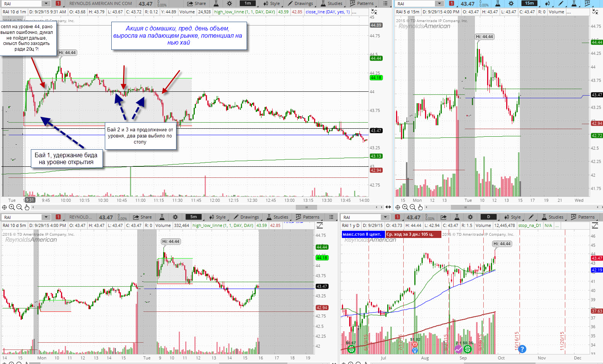The height and width of the screenshot is (364, 603).
Task: Toggle the price axis icon atop the daily chart
Action: click(594, 226)
